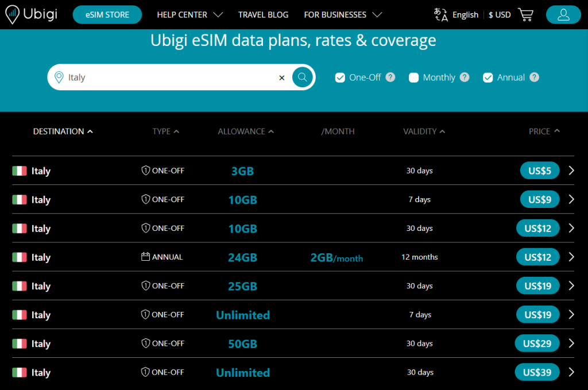Open the user account icon
This screenshot has height=390, width=588.
click(x=563, y=15)
